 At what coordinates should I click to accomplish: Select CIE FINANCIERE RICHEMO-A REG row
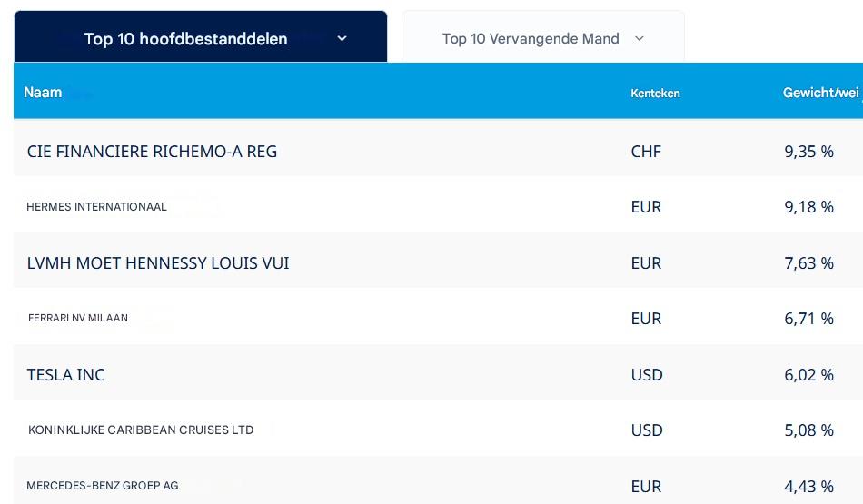[152, 152]
